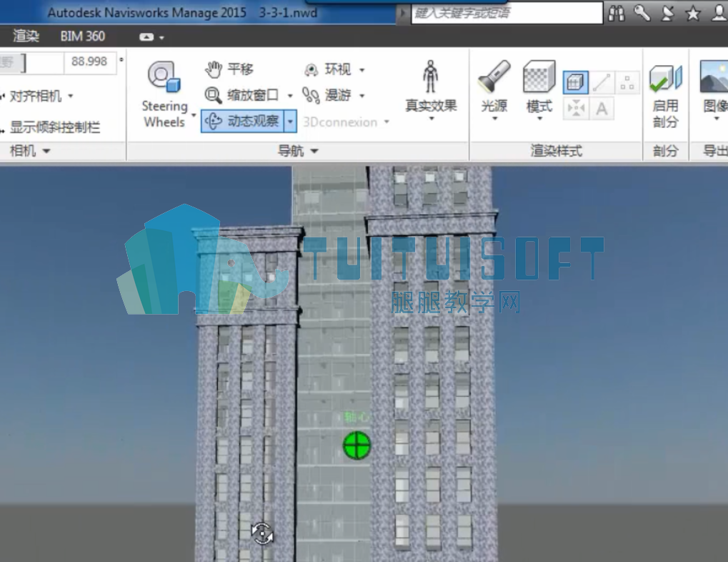Toggle surfaces display in render style
Viewport: 728px width, 562px height.
(x=576, y=83)
